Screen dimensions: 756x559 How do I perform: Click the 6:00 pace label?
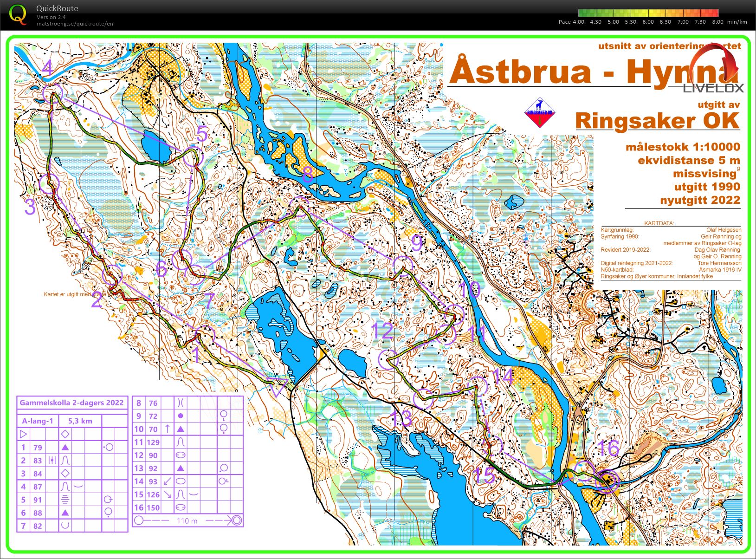click(x=648, y=22)
